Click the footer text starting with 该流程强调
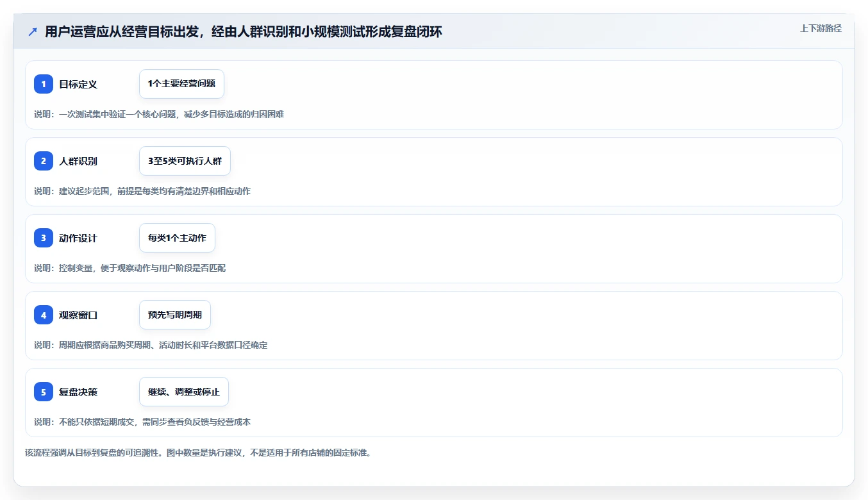This screenshot has width=868, height=500. pos(198,453)
